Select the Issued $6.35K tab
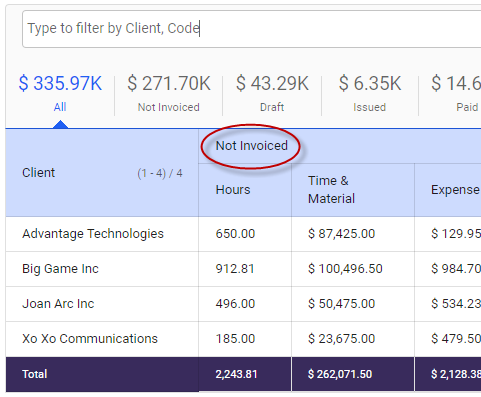This screenshot has width=481, height=397. pyautogui.click(x=370, y=93)
